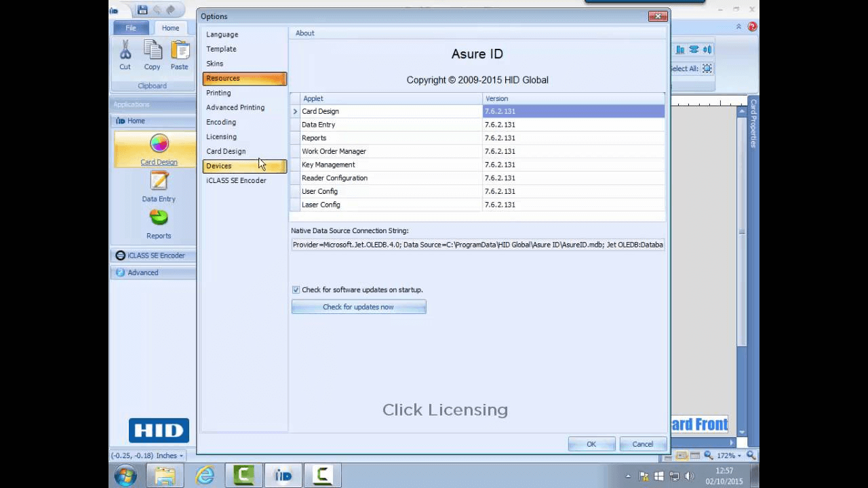Open Internet Explorer from taskbar
This screenshot has height=488, width=868.
click(204, 476)
